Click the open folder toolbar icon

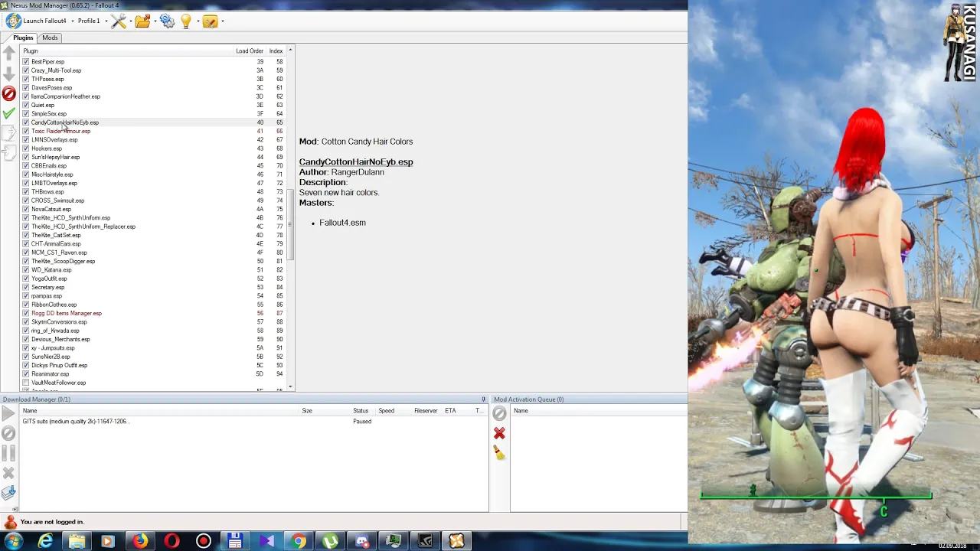[x=142, y=21]
